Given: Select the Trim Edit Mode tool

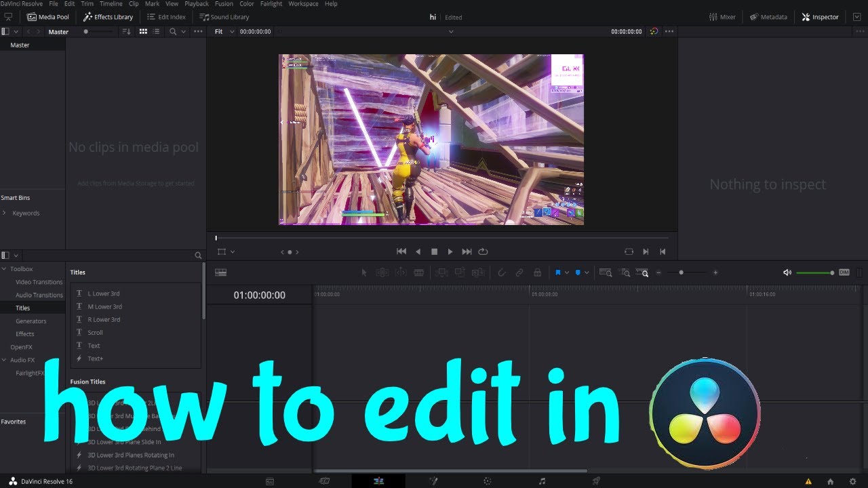Looking at the screenshot, I should pos(382,272).
